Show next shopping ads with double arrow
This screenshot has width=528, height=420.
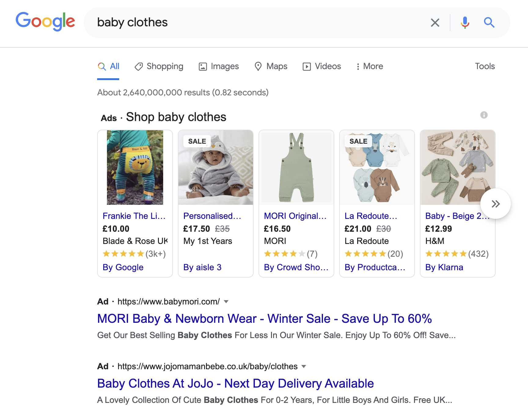[x=495, y=204]
